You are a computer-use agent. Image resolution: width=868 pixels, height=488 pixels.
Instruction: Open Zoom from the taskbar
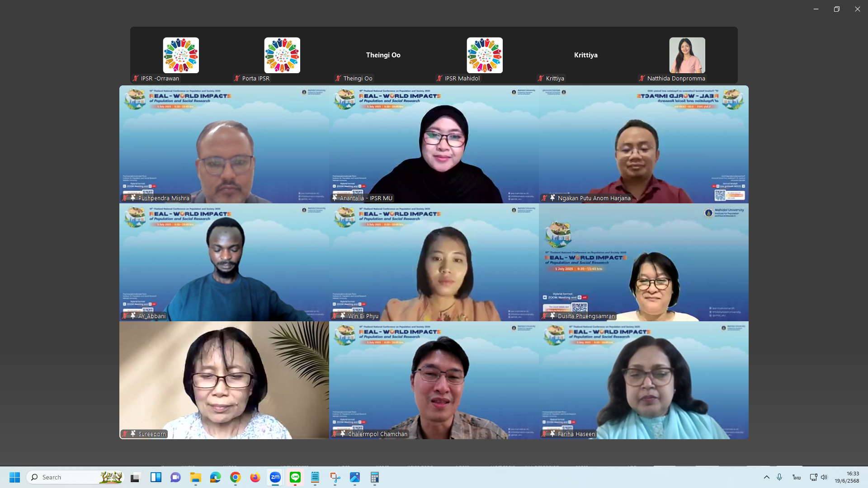pos(275,477)
